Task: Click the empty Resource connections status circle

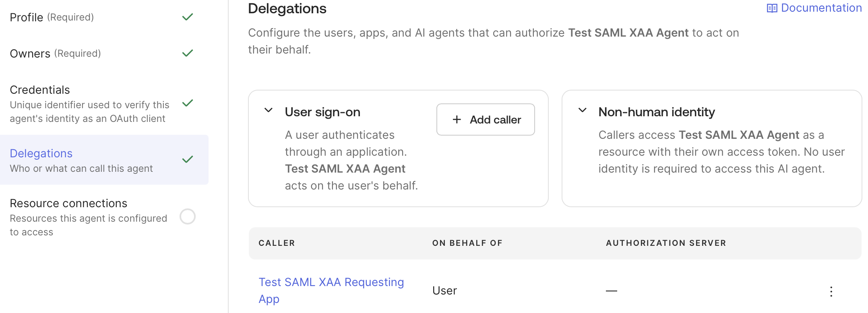Action: (x=188, y=216)
